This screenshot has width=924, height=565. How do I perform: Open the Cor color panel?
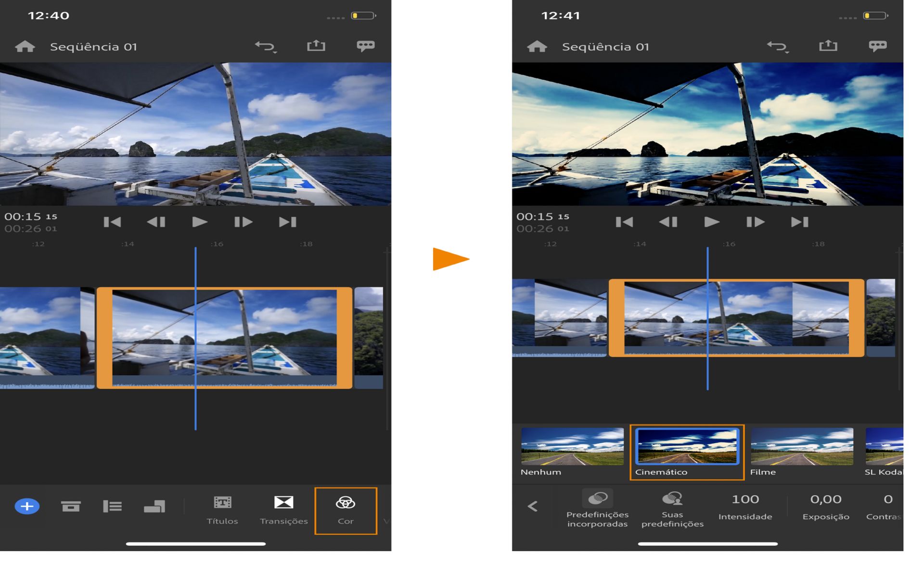tap(345, 510)
